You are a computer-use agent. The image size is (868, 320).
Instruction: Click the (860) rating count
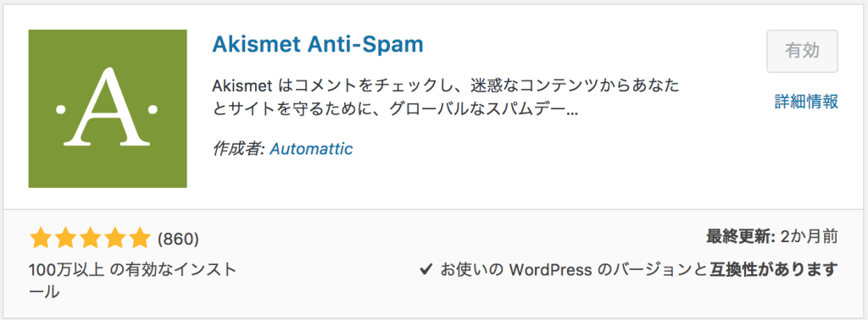(178, 239)
